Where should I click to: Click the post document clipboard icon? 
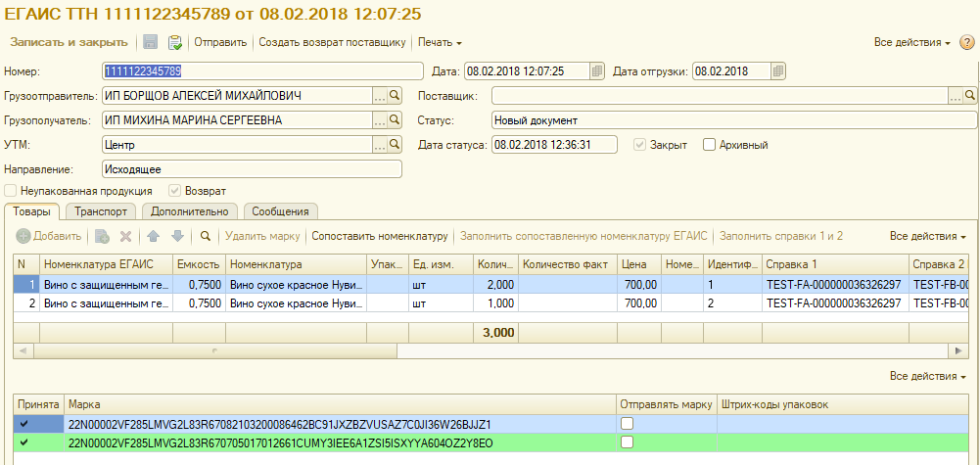click(x=175, y=42)
